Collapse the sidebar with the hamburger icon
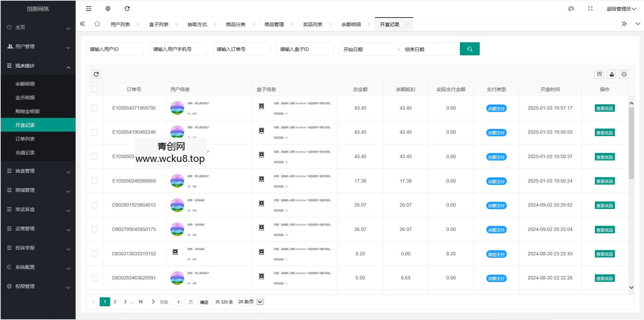The width and height of the screenshot is (644, 320). tap(88, 9)
